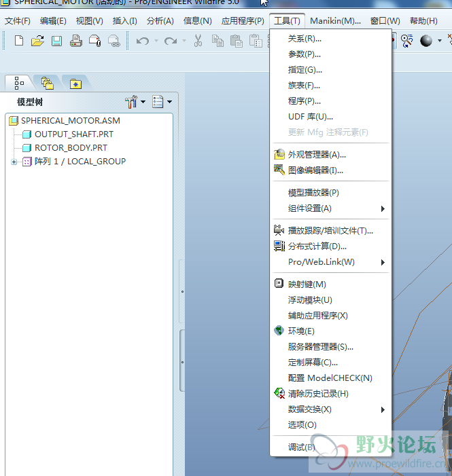This screenshot has height=476, width=452.
Task: Open the 文件(F) menu
Action: point(17,21)
